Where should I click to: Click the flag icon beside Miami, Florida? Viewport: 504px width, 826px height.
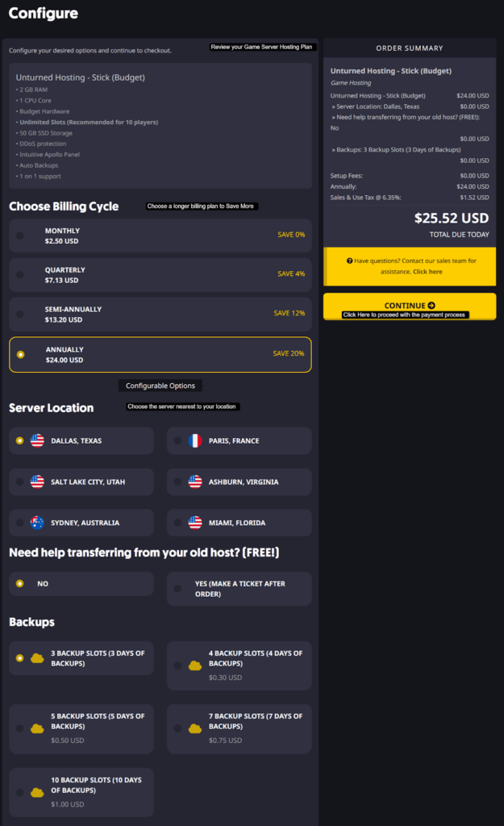point(195,523)
